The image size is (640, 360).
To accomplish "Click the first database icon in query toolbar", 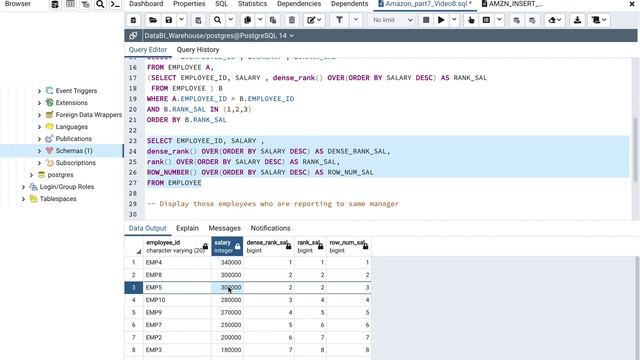I will (x=133, y=20).
